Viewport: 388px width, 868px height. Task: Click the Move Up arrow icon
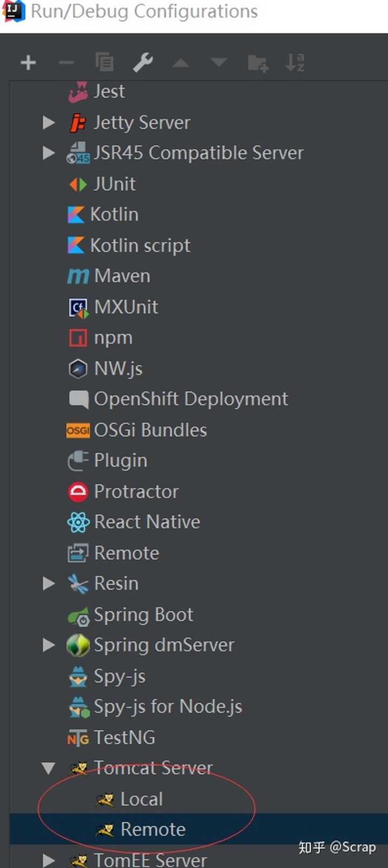click(181, 64)
